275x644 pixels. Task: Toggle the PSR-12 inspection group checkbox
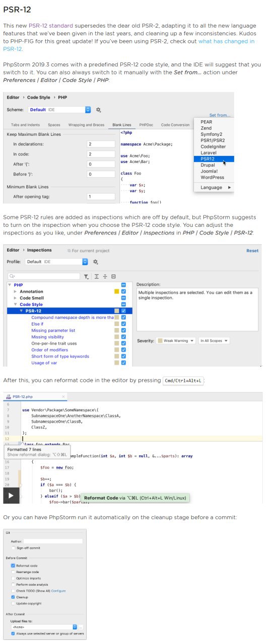123,311
